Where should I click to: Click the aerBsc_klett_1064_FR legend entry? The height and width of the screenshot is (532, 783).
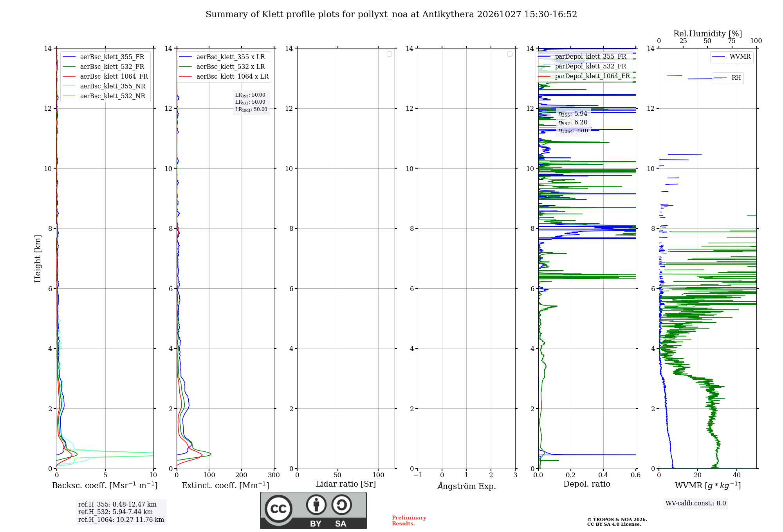105,77
